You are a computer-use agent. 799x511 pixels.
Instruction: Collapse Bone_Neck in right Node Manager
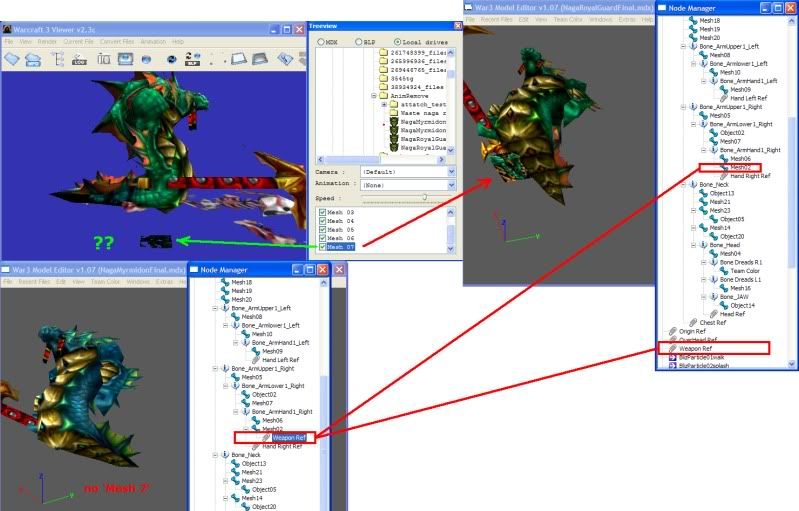pyautogui.click(x=683, y=184)
